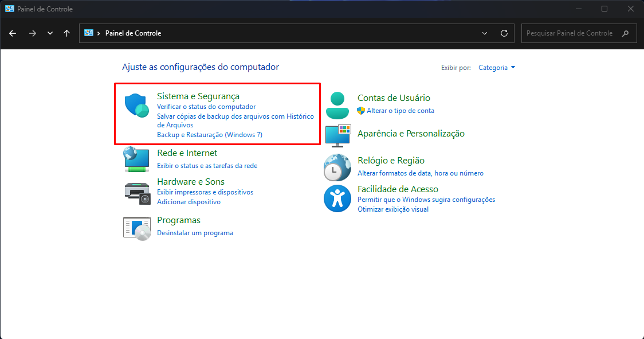Click the Programas disc icon
Image resolution: width=644 pixels, height=339 pixels.
click(x=136, y=227)
